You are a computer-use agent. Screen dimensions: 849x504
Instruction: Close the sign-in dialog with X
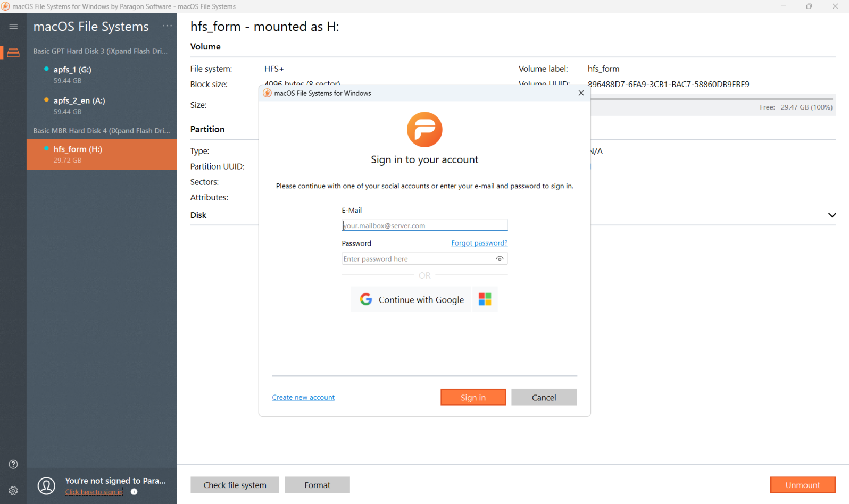click(x=581, y=93)
